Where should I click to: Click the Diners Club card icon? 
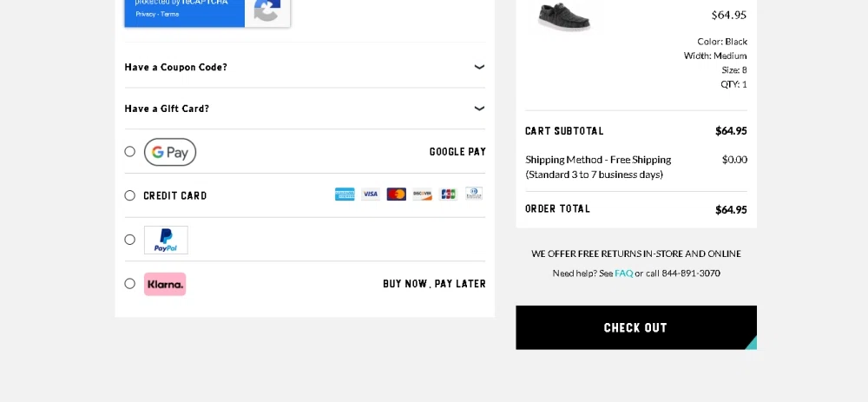(x=473, y=194)
